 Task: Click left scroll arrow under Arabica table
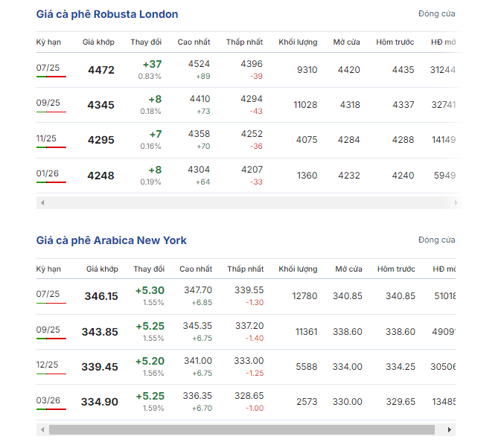coord(42,429)
